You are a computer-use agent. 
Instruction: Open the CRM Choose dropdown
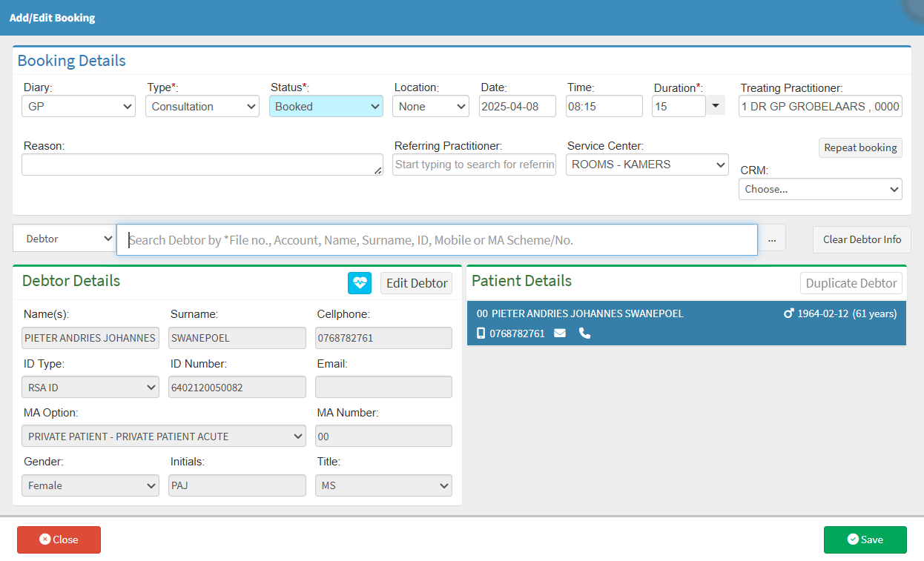coord(820,189)
